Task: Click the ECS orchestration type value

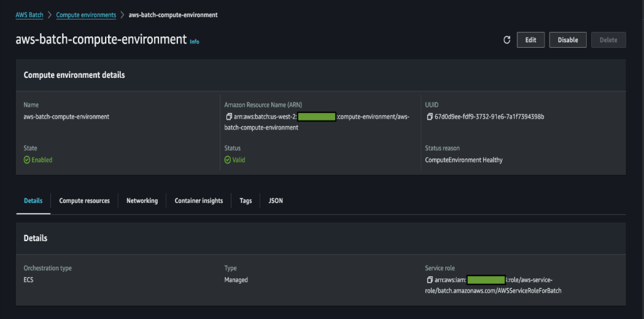Action: [29, 280]
